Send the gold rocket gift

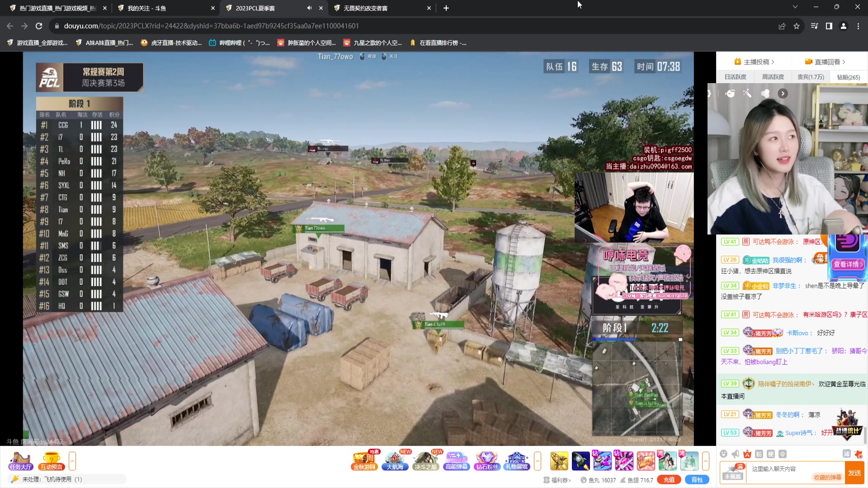559,461
